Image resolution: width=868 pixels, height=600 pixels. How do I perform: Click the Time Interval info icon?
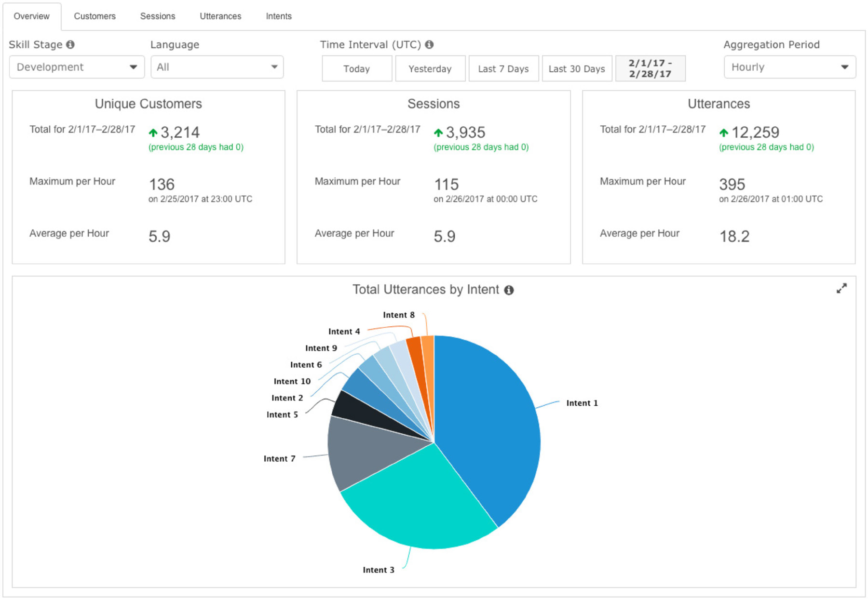coord(429,45)
